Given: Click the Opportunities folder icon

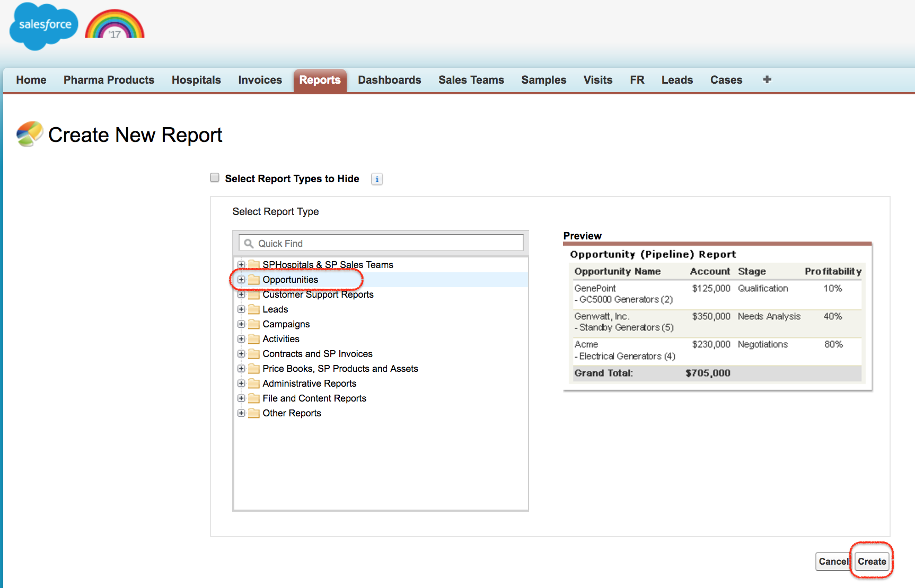Looking at the screenshot, I should 254,279.
